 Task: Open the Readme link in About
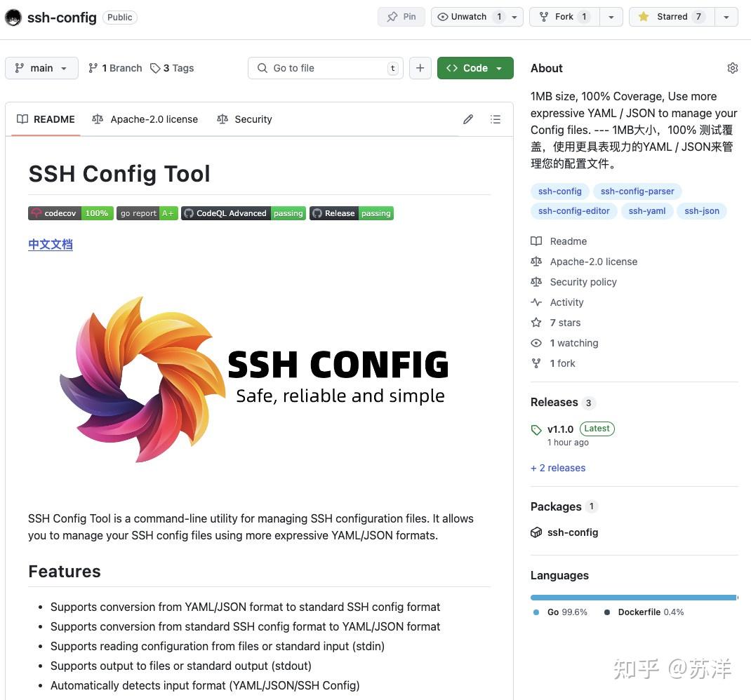(x=559, y=241)
